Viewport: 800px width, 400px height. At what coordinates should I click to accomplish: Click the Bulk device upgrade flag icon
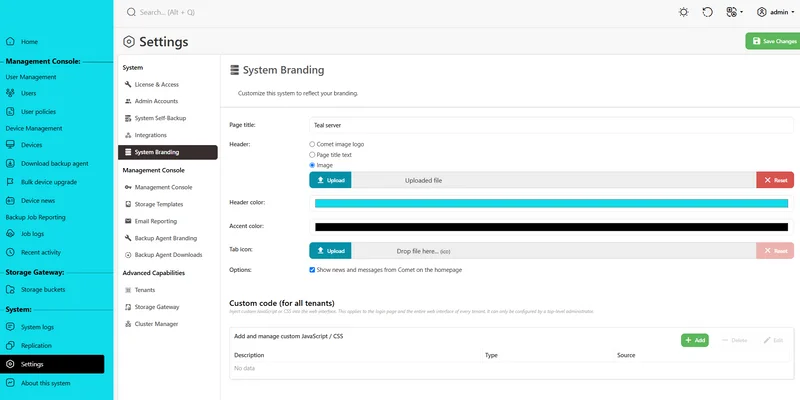(x=10, y=182)
